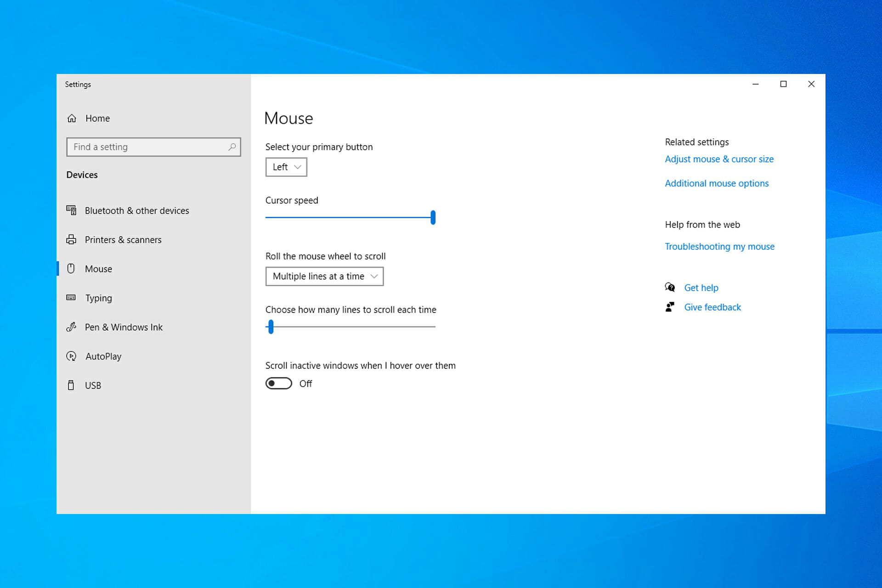Click Scroll inactive windows label text
Screen dimensions: 882x588
[x=360, y=366]
